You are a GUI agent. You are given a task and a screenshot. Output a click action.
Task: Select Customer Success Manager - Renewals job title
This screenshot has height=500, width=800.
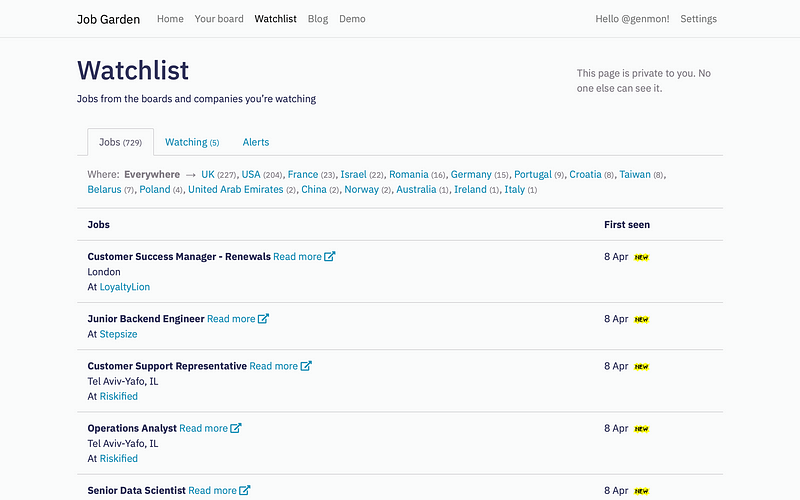[x=179, y=257]
